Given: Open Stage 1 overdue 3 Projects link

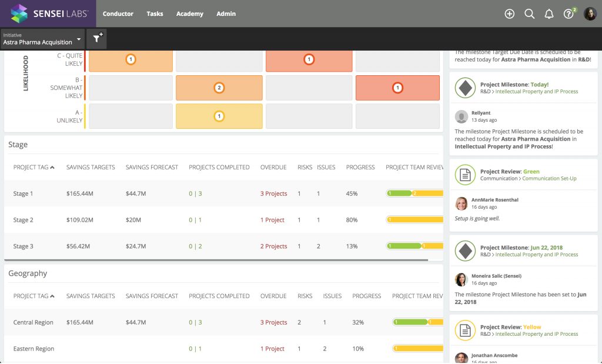Looking at the screenshot, I should 273,193.
